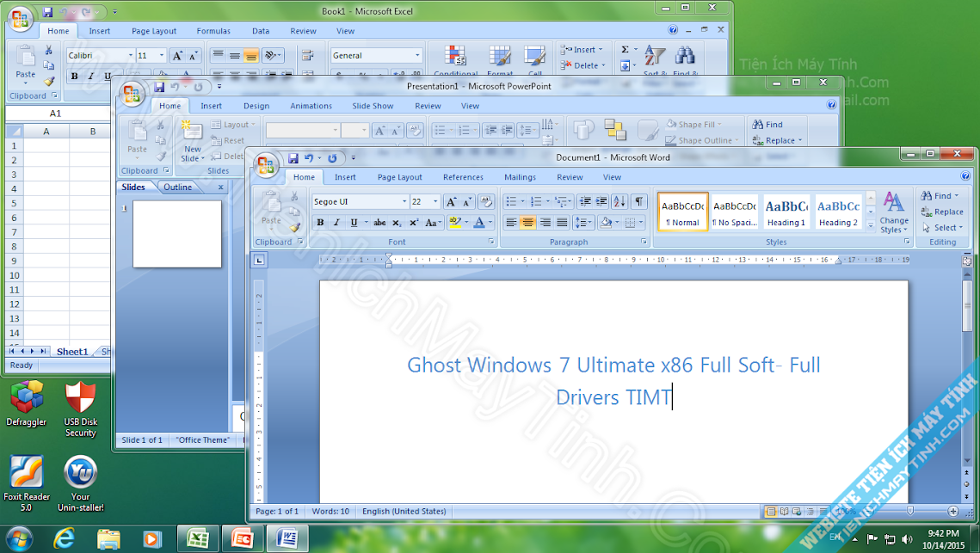Enable numbered list formatting
980x553 pixels.
point(534,200)
